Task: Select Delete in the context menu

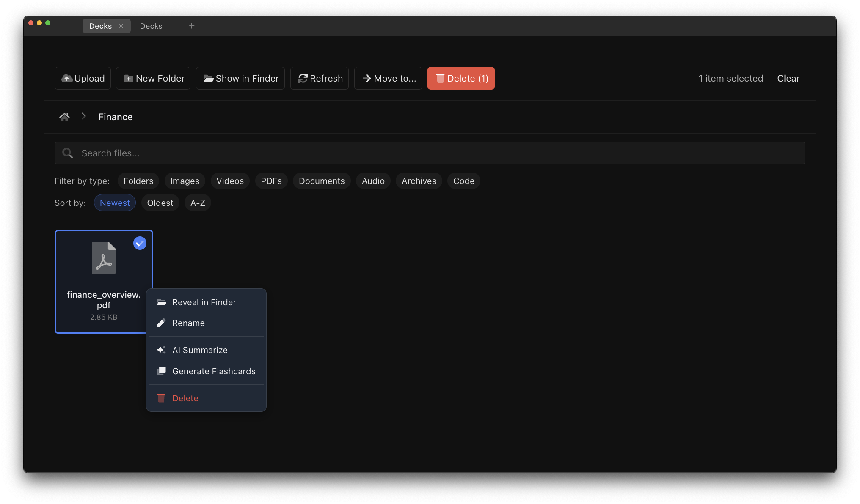Action: point(185,398)
